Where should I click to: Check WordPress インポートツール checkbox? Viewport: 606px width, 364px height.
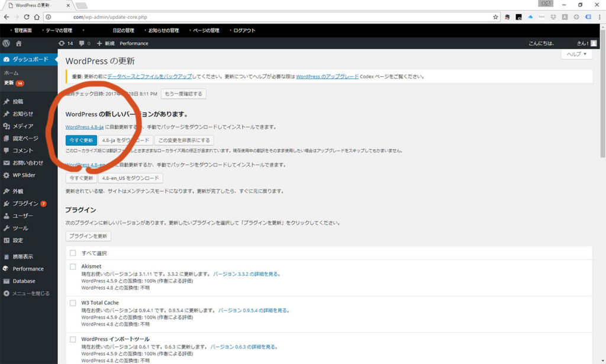pyautogui.click(x=73, y=339)
